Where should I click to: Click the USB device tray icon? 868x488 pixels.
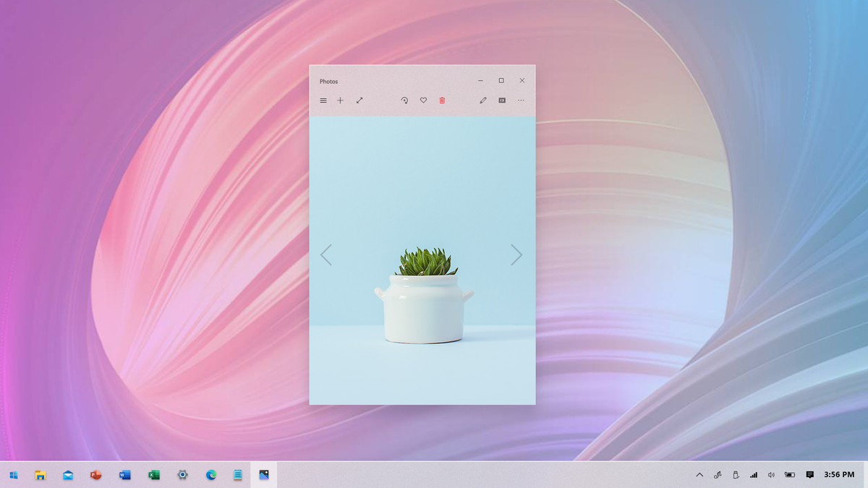pyautogui.click(x=736, y=475)
